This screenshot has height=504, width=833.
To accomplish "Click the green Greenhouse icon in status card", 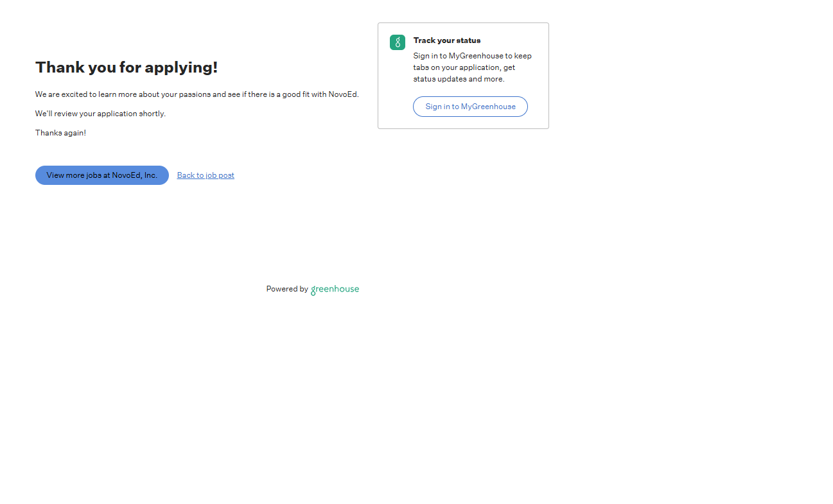I will [x=398, y=42].
